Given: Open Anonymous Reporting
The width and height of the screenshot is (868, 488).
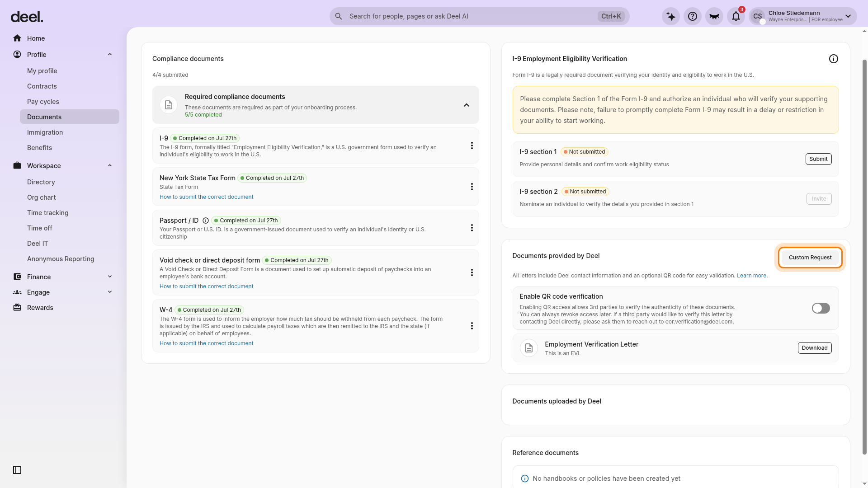Looking at the screenshot, I should [61, 258].
